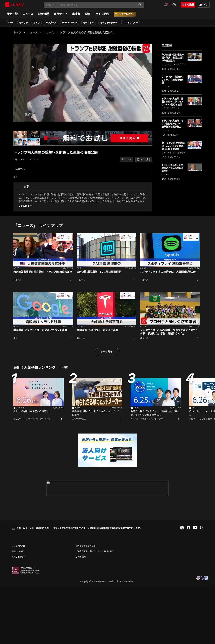
Task: Open the X (Twitter) link in the footer
Action: point(182,527)
